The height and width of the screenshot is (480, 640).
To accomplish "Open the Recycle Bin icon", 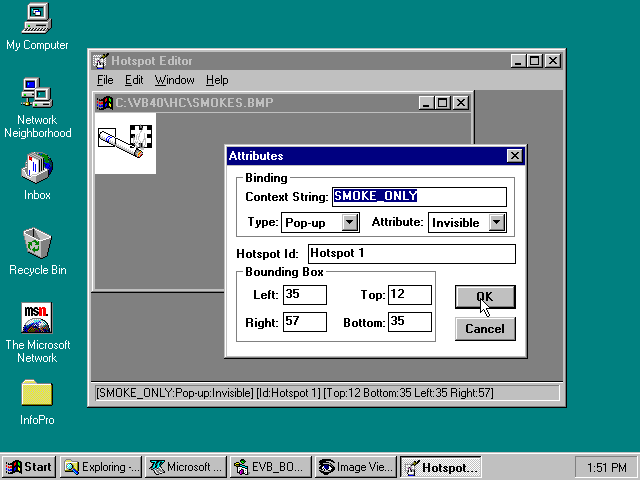I will click(37, 243).
